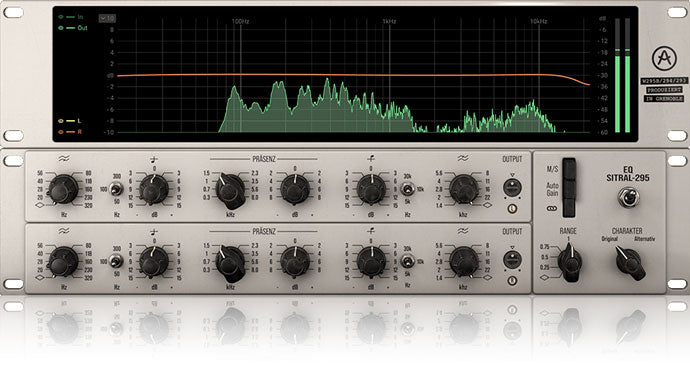Image resolution: width=690 pixels, height=368 pixels.
Task: Click the 1kHz frequency marker
Action: click(x=389, y=21)
